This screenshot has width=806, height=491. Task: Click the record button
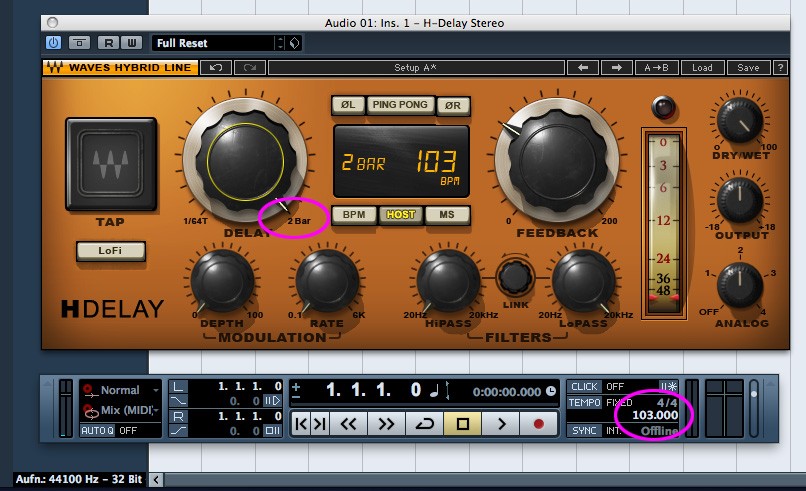click(x=539, y=424)
